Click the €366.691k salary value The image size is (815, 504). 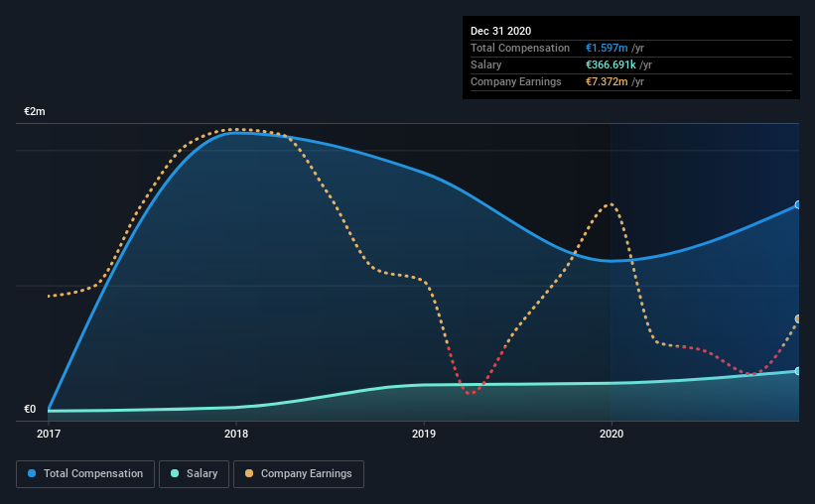611,64
